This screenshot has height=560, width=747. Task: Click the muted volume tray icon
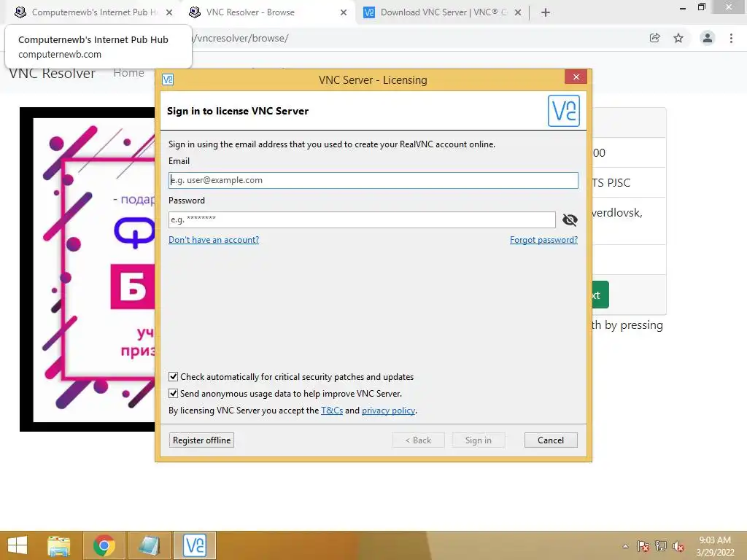point(678,546)
